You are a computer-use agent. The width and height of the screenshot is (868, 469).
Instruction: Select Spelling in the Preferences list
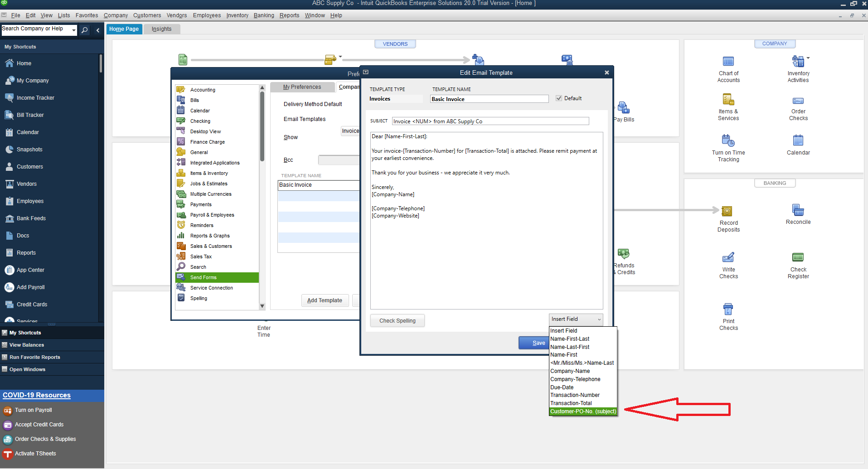tap(199, 298)
